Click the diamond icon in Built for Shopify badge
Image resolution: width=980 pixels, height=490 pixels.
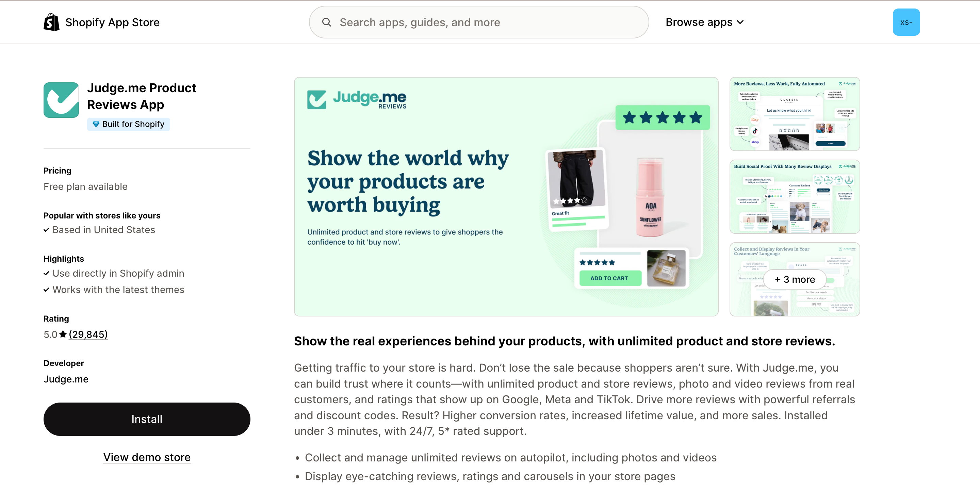[96, 124]
